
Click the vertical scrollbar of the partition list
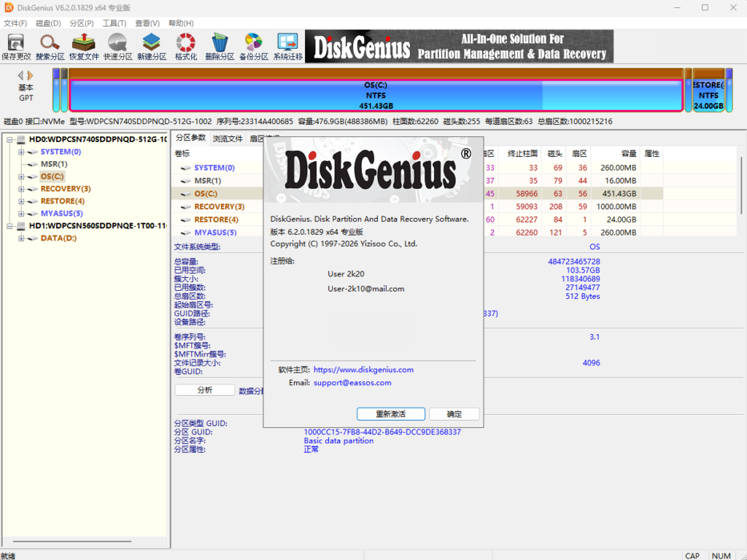(x=741, y=186)
